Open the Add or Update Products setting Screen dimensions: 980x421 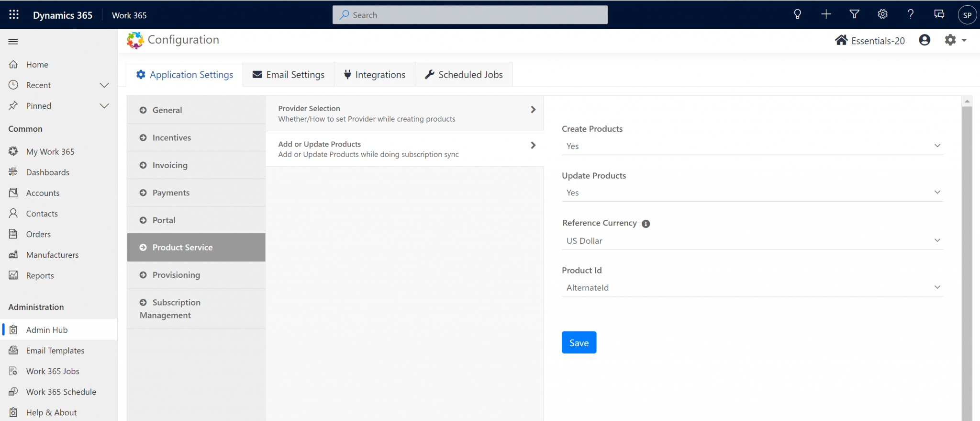(x=404, y=149)
